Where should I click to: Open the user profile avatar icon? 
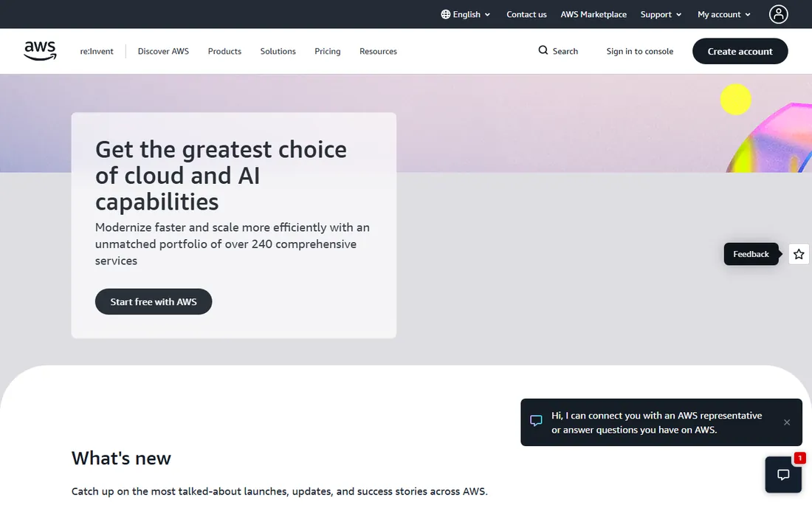(x=778, y=15)
